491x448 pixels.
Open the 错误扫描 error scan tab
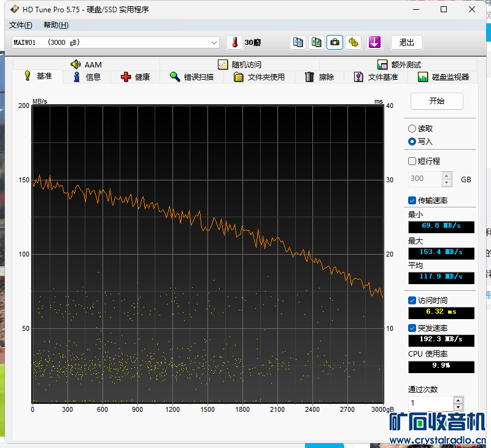point(191,77)
